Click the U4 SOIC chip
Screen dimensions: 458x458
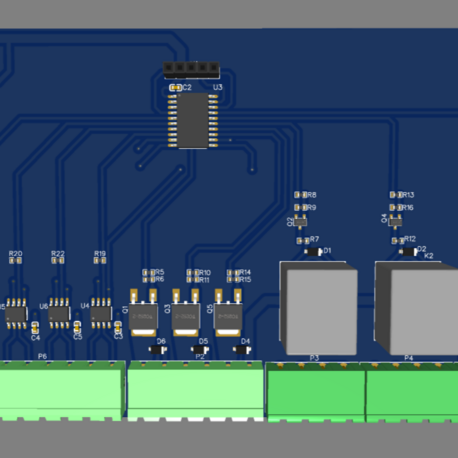(101, 313)
